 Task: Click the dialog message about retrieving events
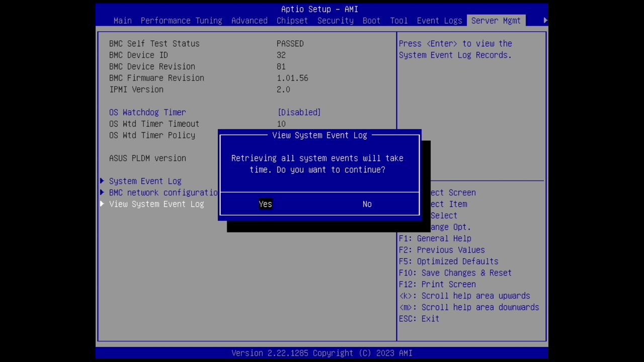[x=317, y=164]
